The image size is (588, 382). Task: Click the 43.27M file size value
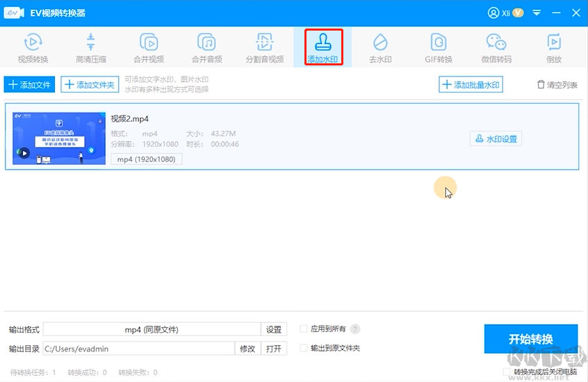(x=223, y=134)
